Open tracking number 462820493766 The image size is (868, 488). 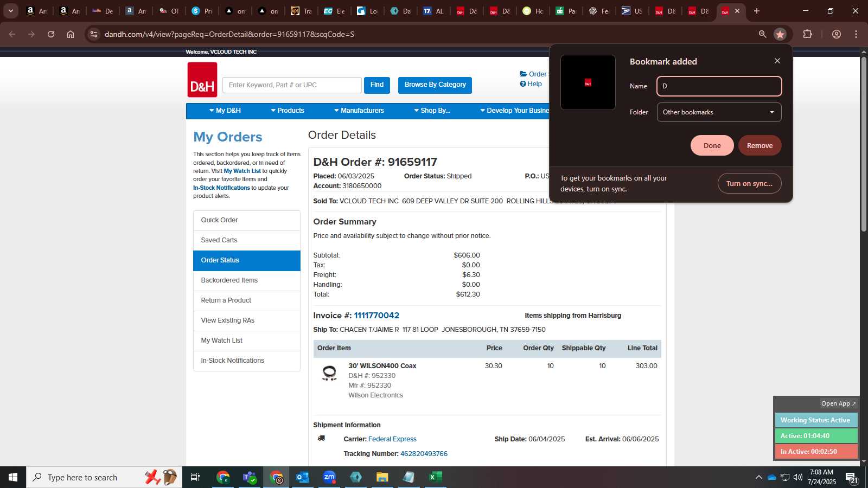[x=424, y=454]
